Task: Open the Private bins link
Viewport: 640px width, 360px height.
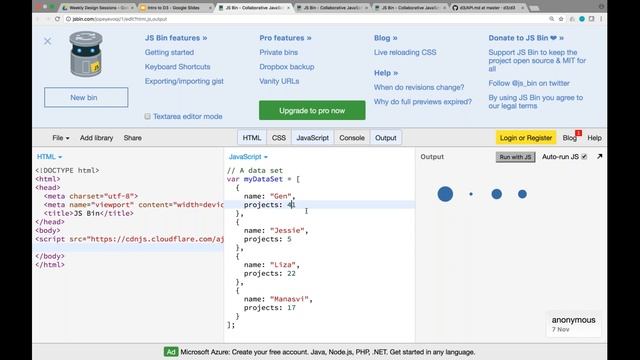Action: coord(278,52)
